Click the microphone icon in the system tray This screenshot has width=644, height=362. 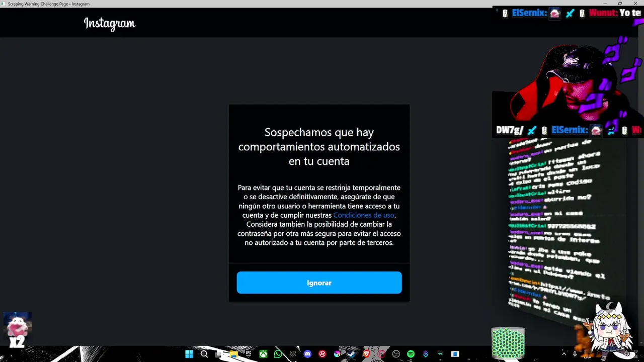[575, 354]
